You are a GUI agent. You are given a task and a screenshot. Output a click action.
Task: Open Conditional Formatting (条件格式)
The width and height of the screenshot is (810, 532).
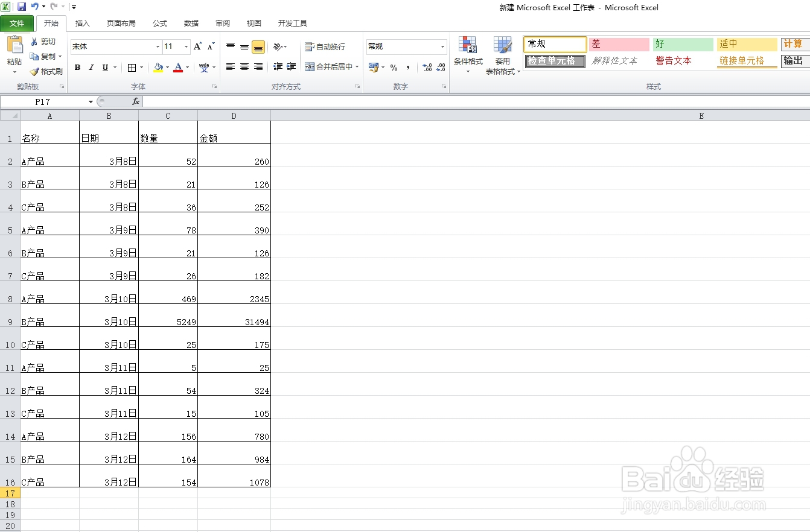(x=468, y=54)
